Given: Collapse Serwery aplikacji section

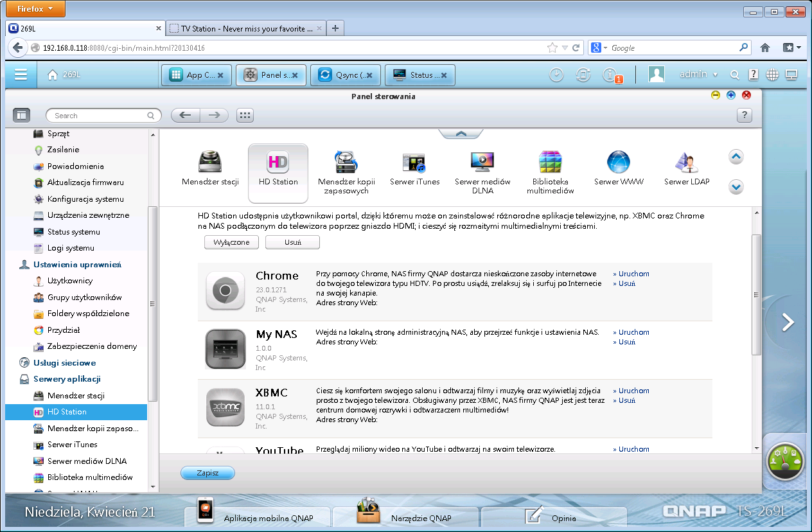Looking at the screenshot, I should tap(60, 379).
